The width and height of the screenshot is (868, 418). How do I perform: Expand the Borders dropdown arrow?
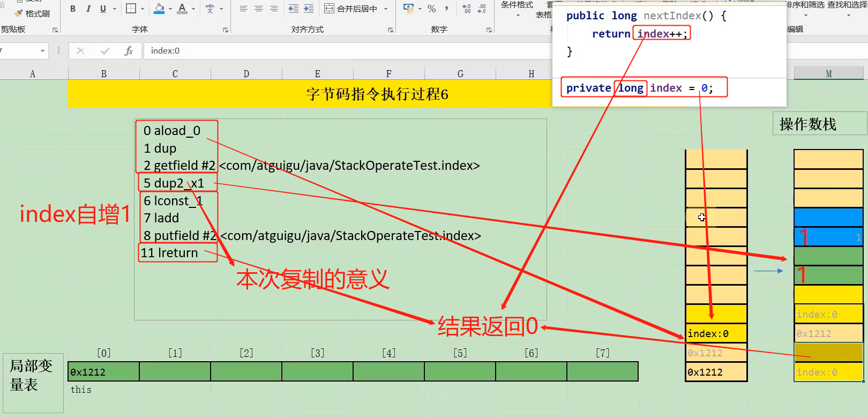143,9
